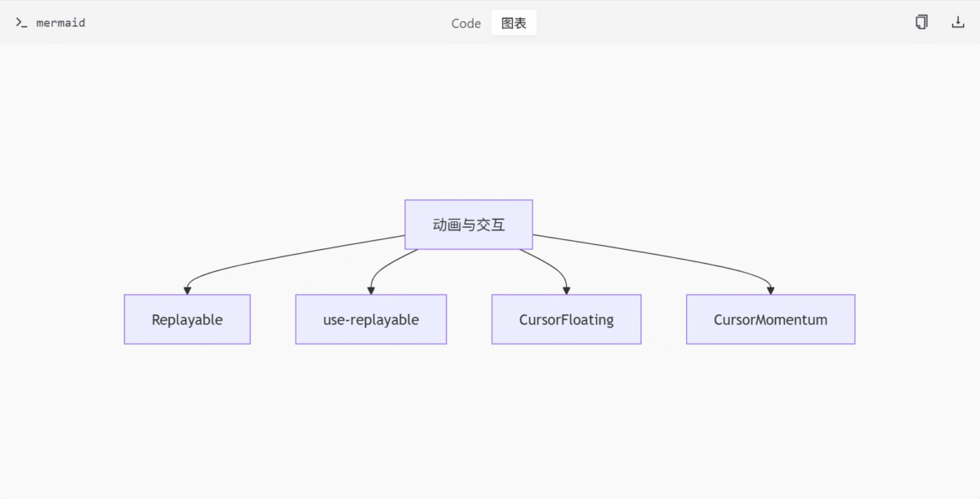Switch to the Code tab

[466, 23]
